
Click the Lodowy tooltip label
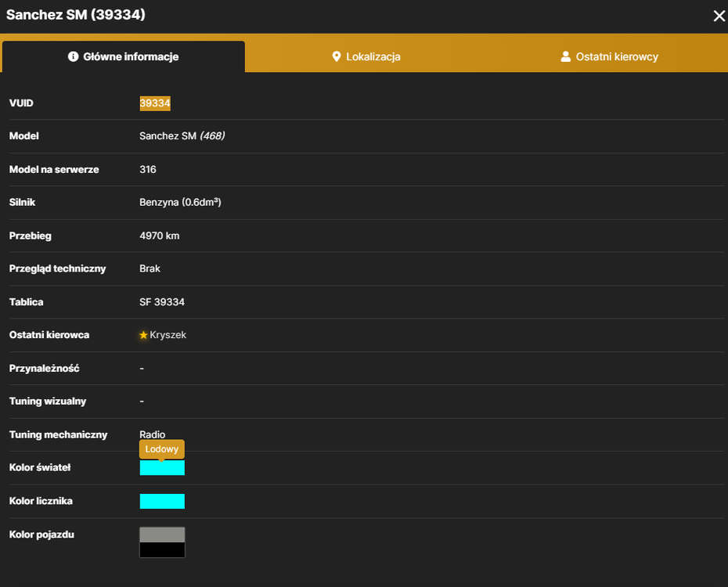click(161, 449)
